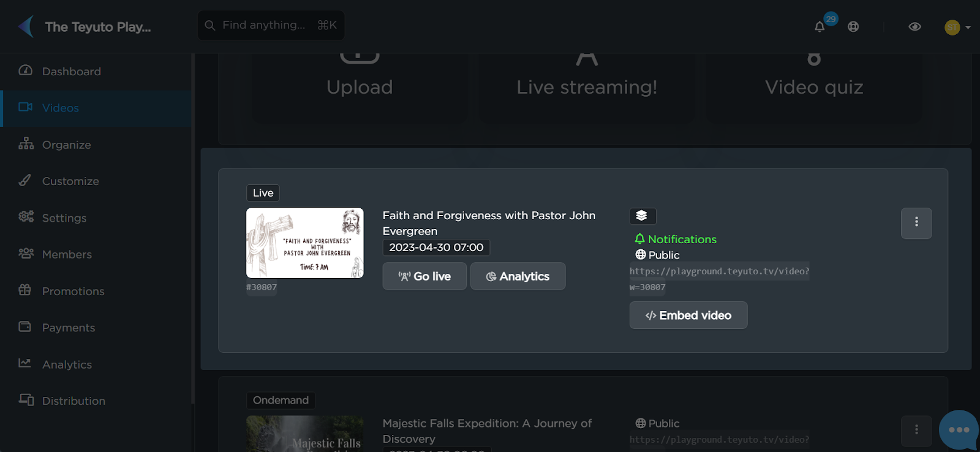Image resolution: width=980 pixels, height=452 pixels.
Task: Click the sidebar Analytics chart icon
Action: click(24, 363)
